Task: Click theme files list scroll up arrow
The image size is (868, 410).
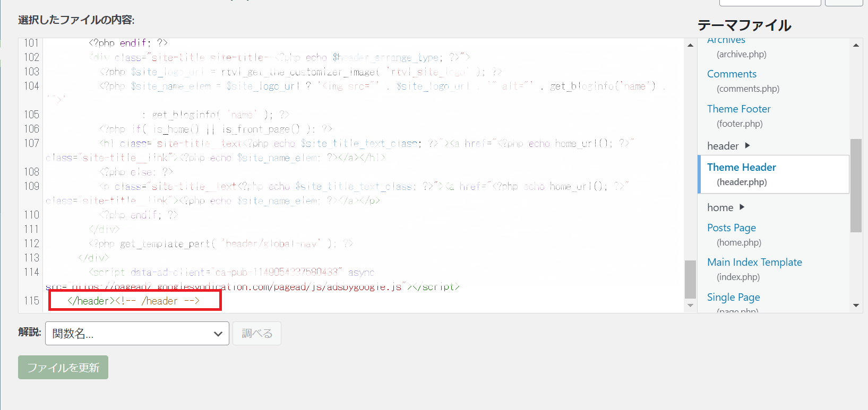Action: pos(856,45)
